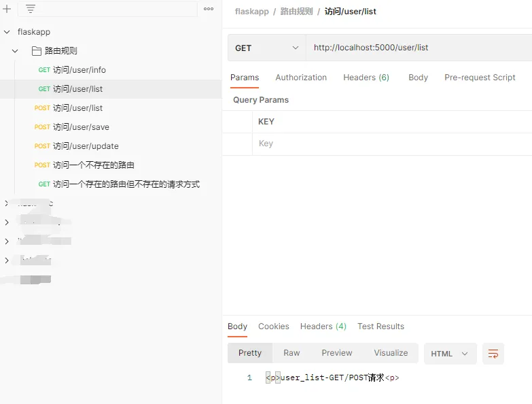Click the 路由规则 folder icon
Image resolution: width=532 pixels, height=404 pixels.
point(36,51)
